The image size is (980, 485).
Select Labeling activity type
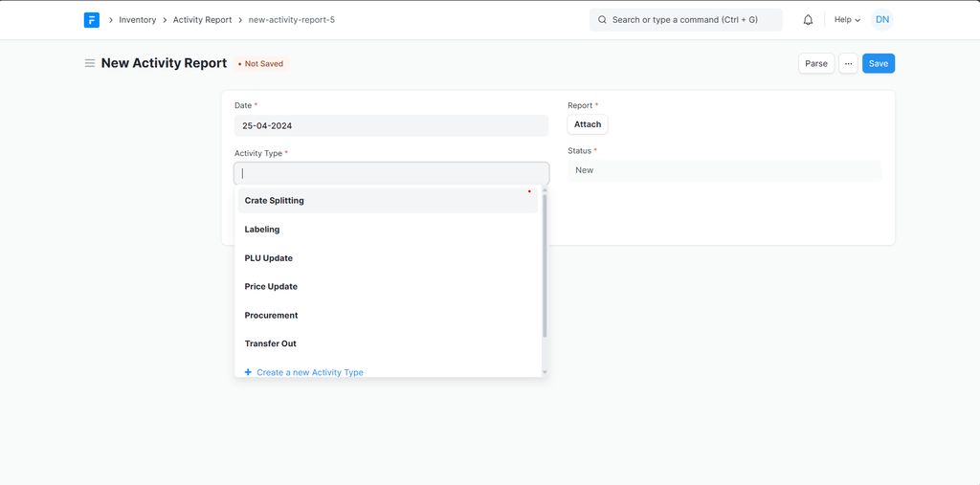pyautogui.click(x=388, y=230)
